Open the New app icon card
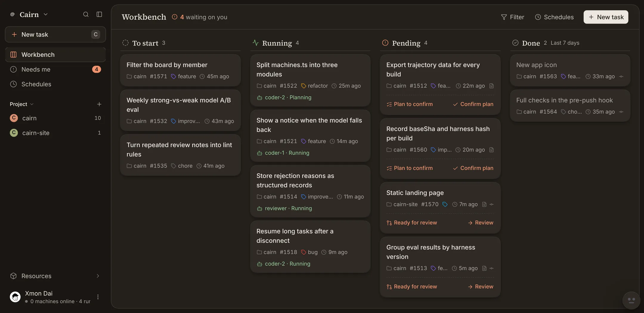Screen dimensions: 644x313 click(x=570, y=70)
